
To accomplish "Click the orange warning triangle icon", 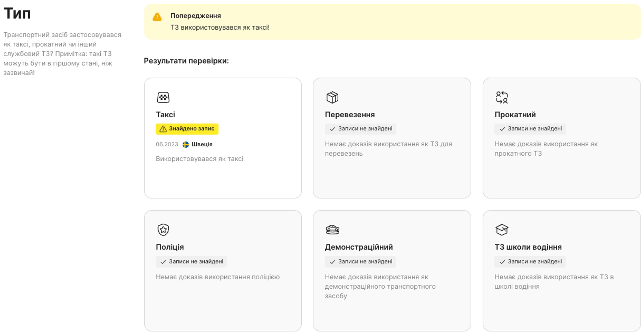I will (157, 17).
